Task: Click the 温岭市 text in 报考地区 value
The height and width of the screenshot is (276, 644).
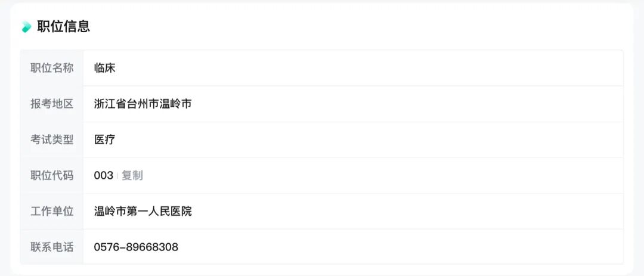Action: point(175,104)
